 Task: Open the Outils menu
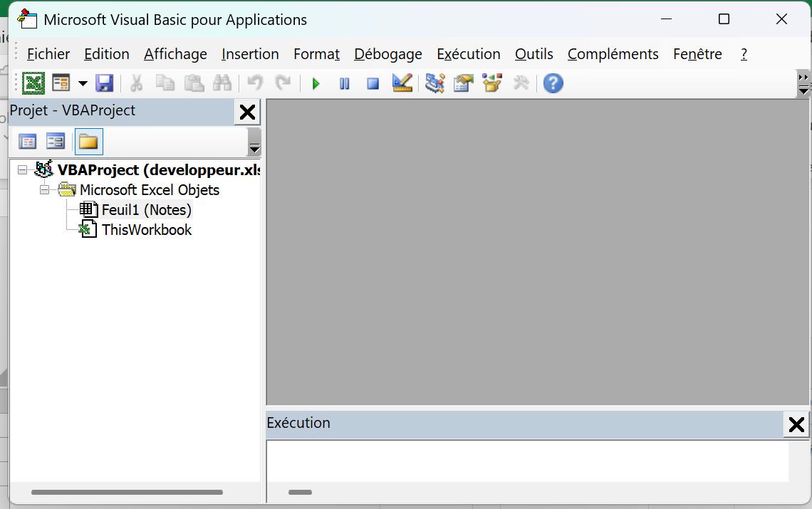coord(534,54)
